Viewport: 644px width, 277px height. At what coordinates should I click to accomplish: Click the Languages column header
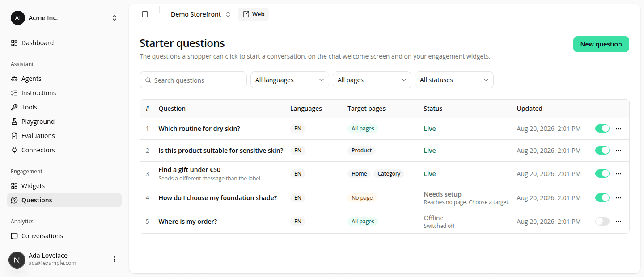[306, 109]
